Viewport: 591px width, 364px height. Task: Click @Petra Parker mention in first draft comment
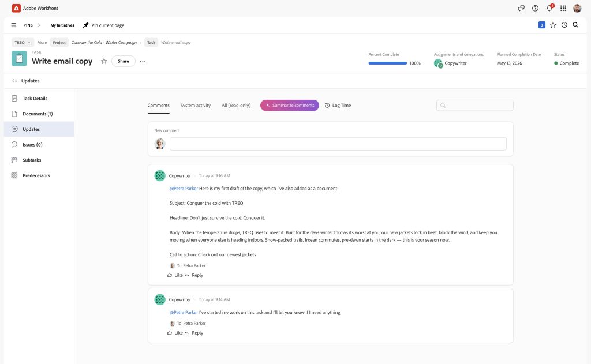coord(184,189)
